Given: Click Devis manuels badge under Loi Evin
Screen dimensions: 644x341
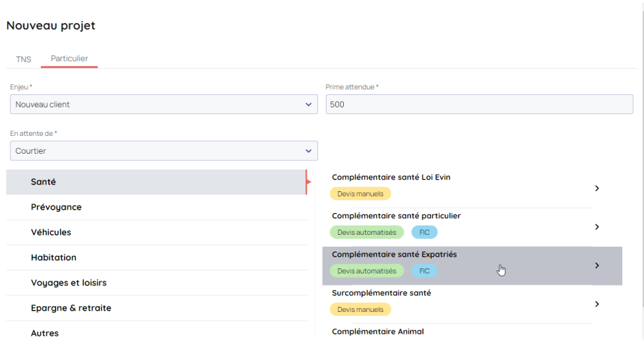Looking at the screenshot, I should pos(360,194).
